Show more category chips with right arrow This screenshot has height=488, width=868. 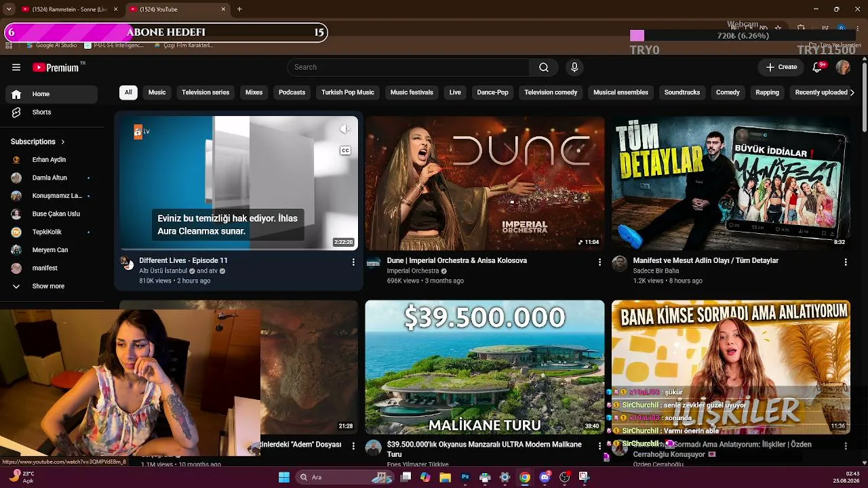(x=852, y=92)
